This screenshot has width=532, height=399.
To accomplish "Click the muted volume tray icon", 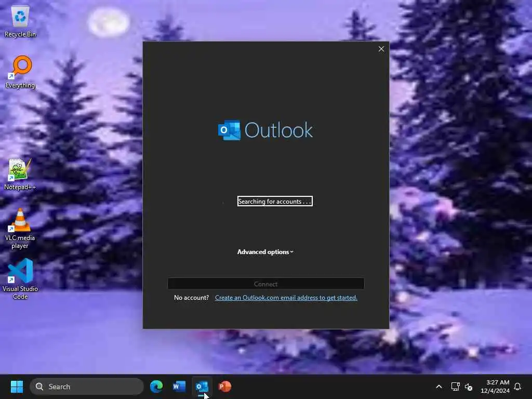I will (469, 387).
